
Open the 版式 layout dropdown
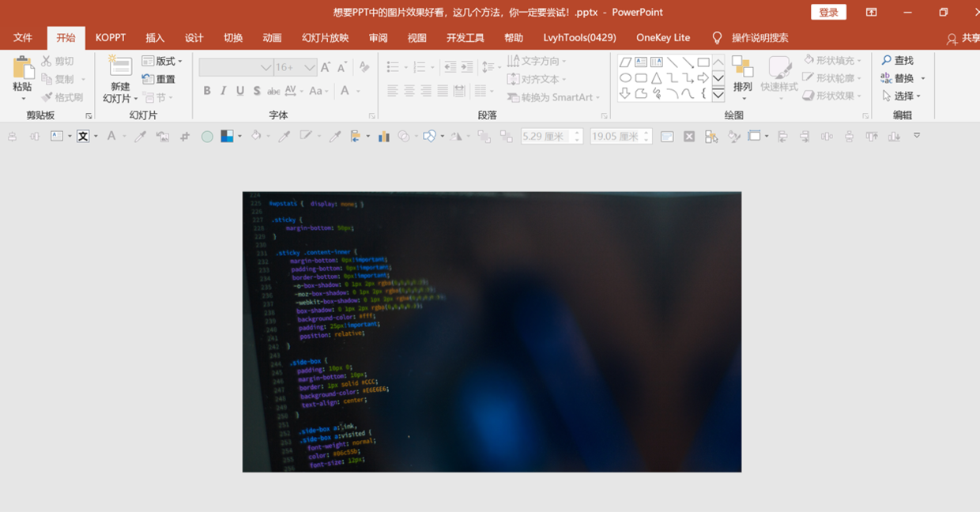pyautogui.click(x=162, y=61)
